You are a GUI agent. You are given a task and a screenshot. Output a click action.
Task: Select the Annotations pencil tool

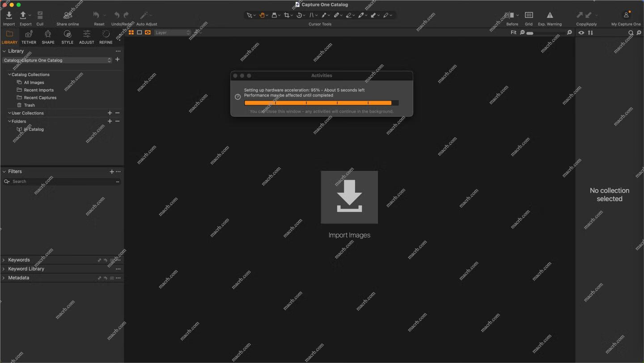tap(386, 15)
